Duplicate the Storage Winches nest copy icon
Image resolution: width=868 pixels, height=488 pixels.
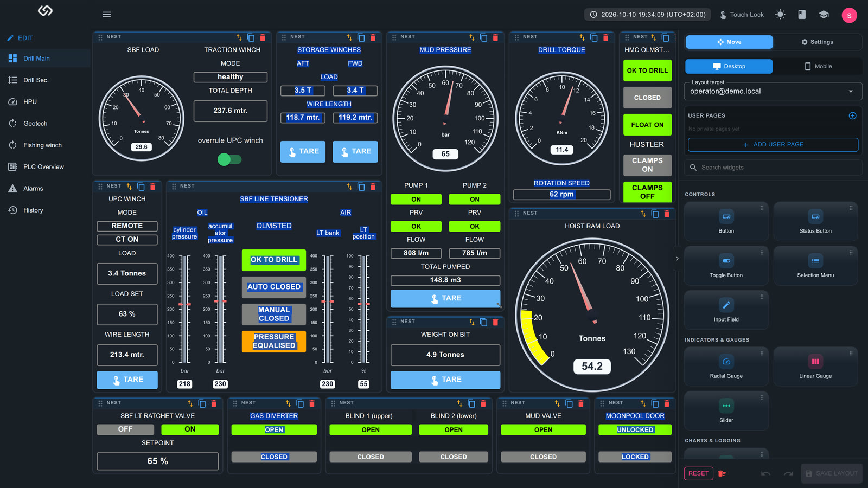361,37
